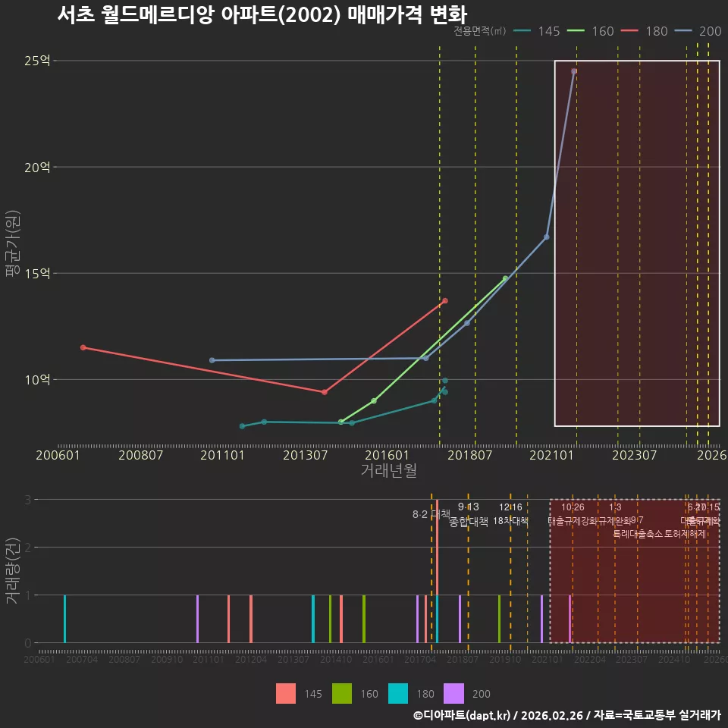Select the pink 145 swatch in bottom legend
Image resolution: width=728 pixels, height=728 pixels.
pyautogui.click(x=286, y=694)
